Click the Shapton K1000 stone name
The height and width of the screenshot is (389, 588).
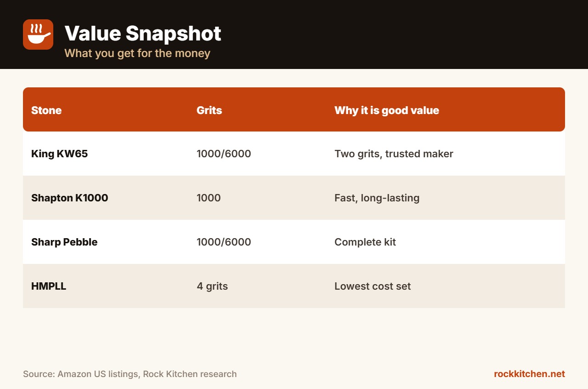tap(70, 198)
